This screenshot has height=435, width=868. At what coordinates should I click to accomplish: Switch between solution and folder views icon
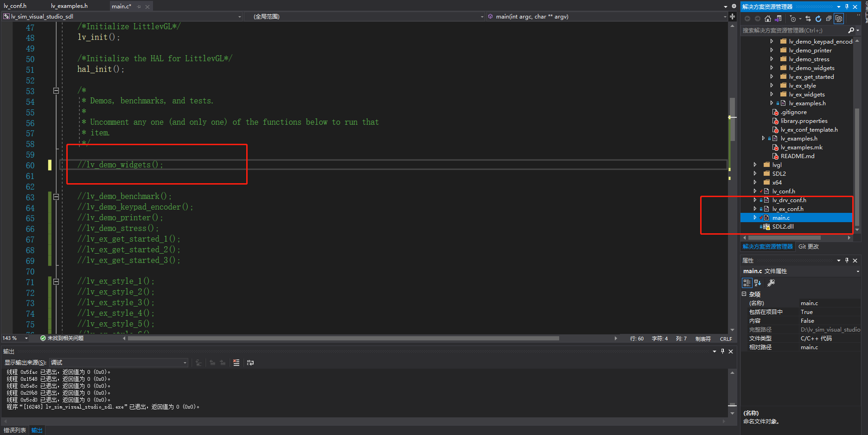779,19
